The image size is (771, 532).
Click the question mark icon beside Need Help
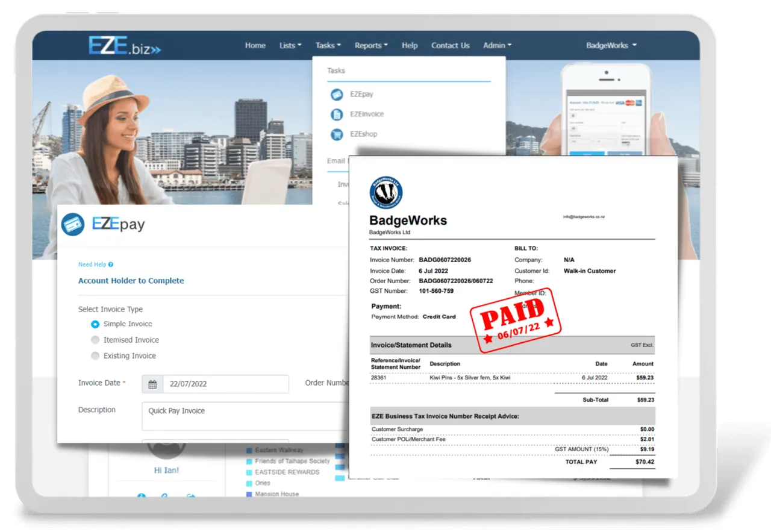pyautogui.click(x=111, y=264)
